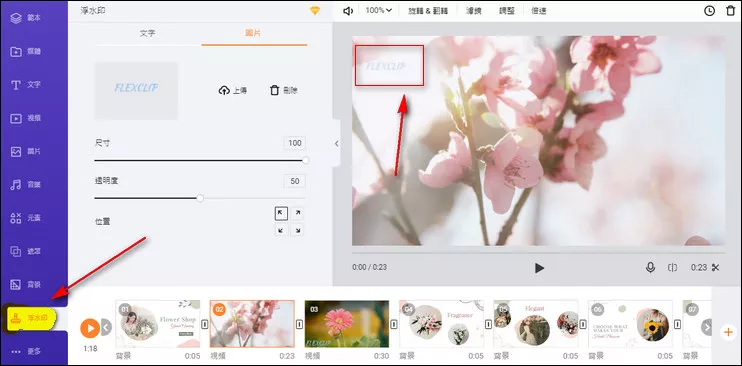Open the clock duration icon in the toolbar
This screenshot has width=742, height=366.
click(709, 10)
